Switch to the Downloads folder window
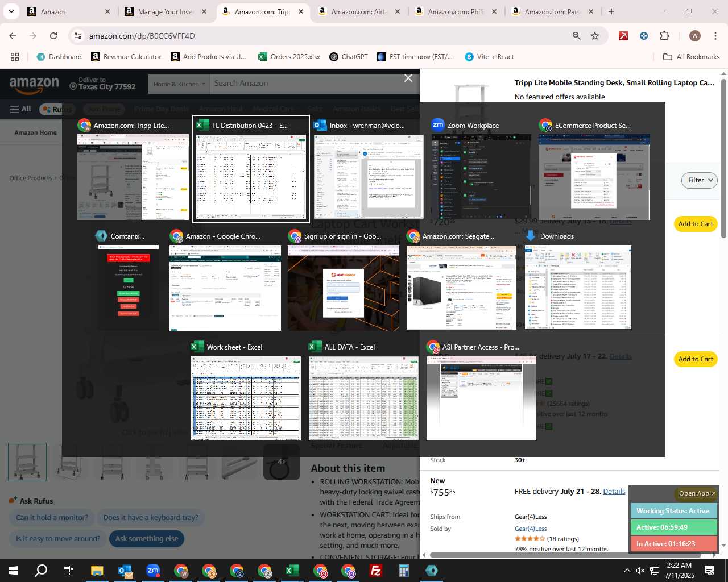Screen dimensions: 728x582 click(577, 280)
